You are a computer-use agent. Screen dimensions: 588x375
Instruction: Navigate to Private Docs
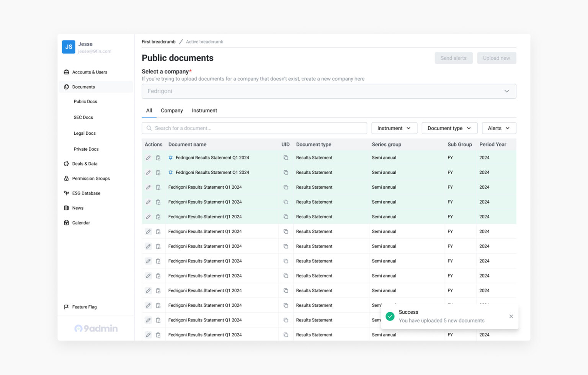pyautogui.click(x=86, y=149)
